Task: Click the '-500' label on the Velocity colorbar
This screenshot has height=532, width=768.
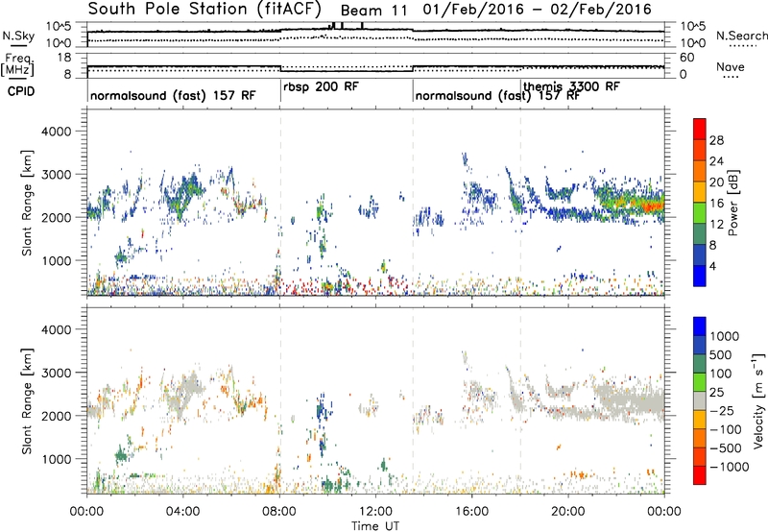Action: (726, 447)
